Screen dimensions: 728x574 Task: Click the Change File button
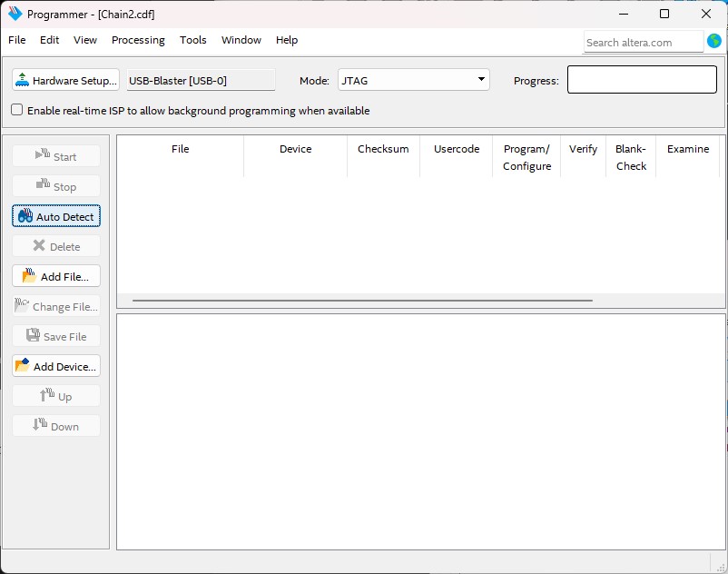[56, 306]
